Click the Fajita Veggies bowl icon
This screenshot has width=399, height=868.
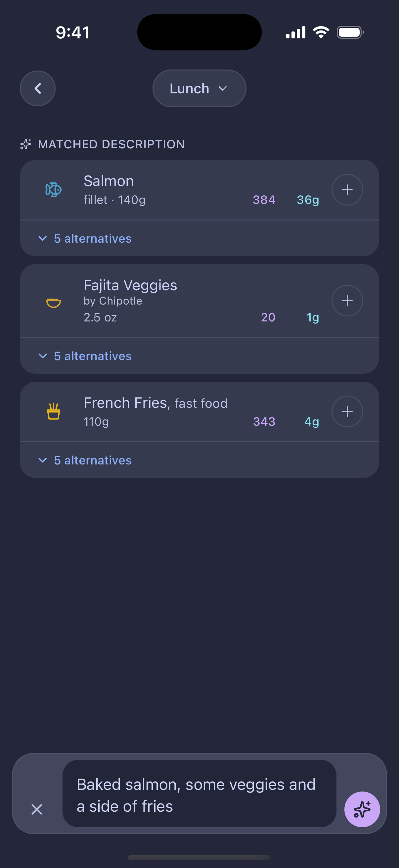click(54, 303)
